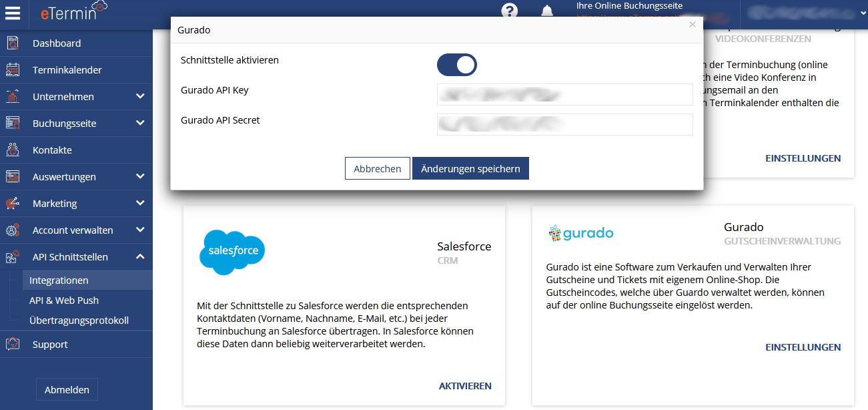Image resolution: width=868 pixels, height=410 pixels.
Task: Click the eTermin logo
Action: pos(73,11)
